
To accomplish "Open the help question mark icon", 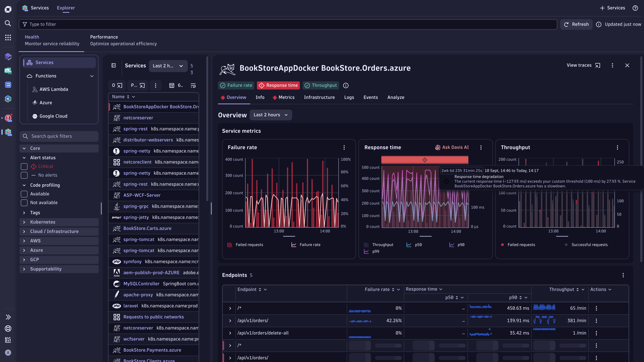I will [x=635, y=8].
